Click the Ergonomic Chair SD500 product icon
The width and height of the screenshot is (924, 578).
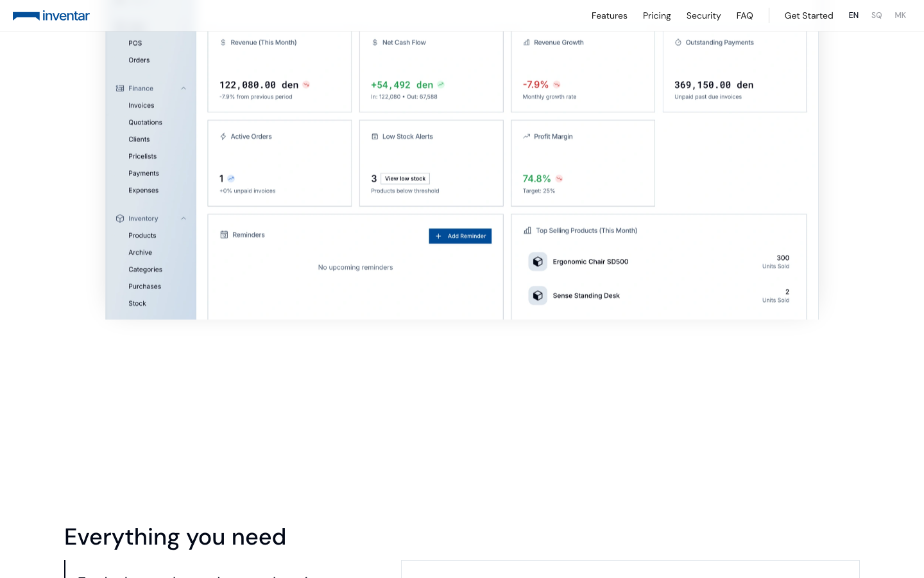point(538,261)
